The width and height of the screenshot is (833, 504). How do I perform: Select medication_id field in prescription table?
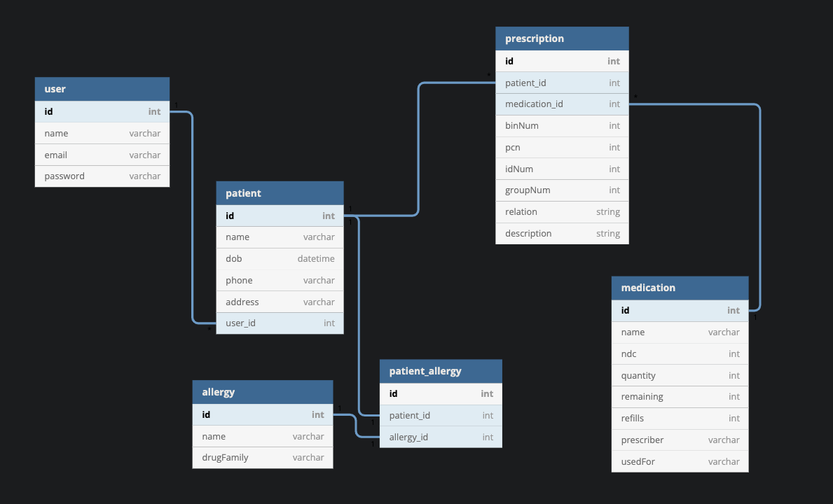pyautogui.click(x=562, y=104)
